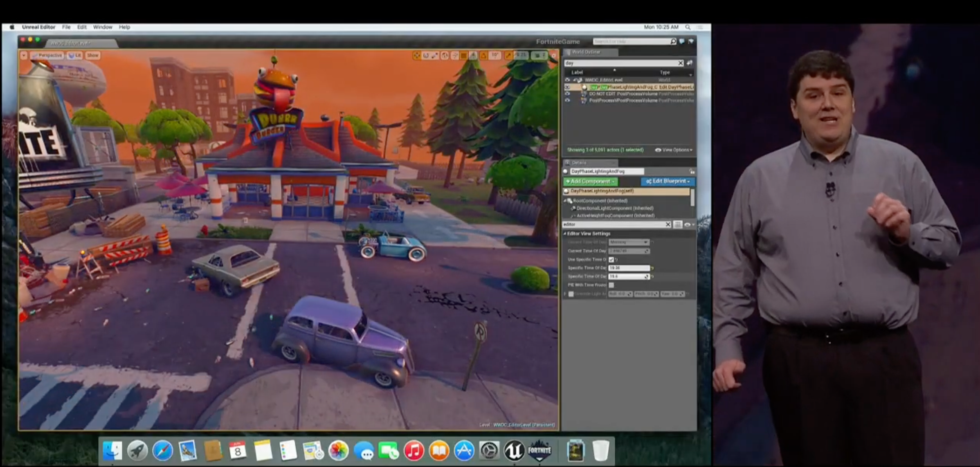This screenshot has height=467, width=980.
Task: Select the scale gizmo tool in viewport
Action: coord(435,55)
